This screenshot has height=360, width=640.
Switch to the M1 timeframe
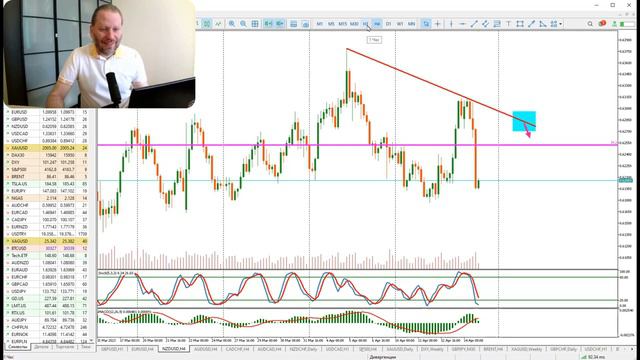coord(320,24)
